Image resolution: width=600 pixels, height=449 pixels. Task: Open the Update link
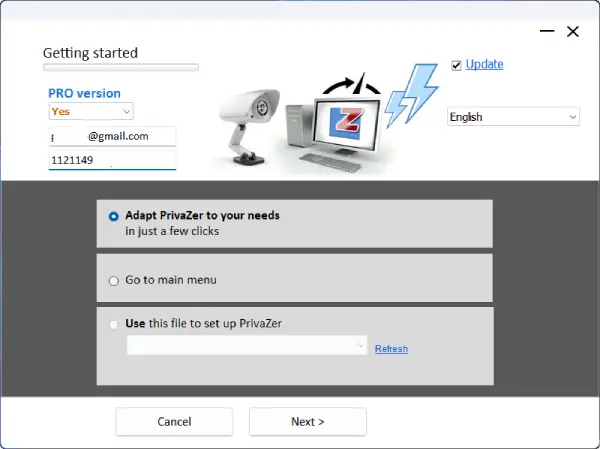tap(484, 64)
